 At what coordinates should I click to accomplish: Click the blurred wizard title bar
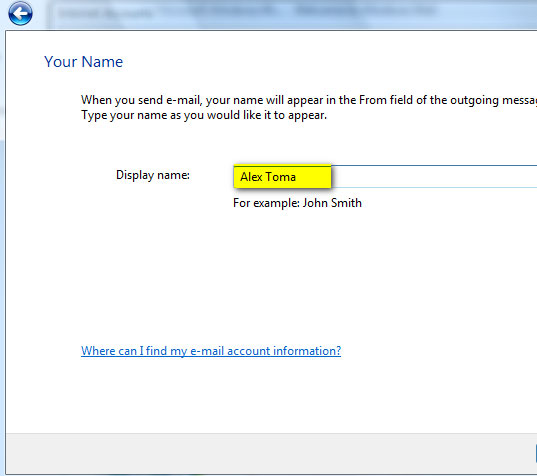[x=291, y=14]
